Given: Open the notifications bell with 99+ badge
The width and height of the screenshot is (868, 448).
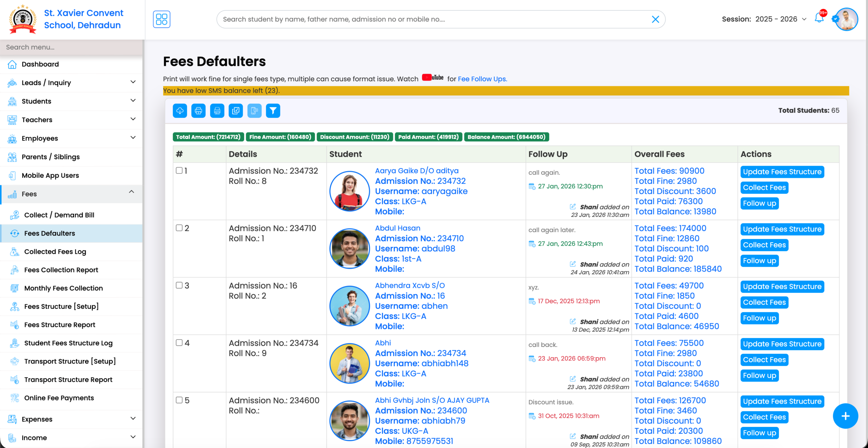Looking at the screenshot, I should click(818, 19).
